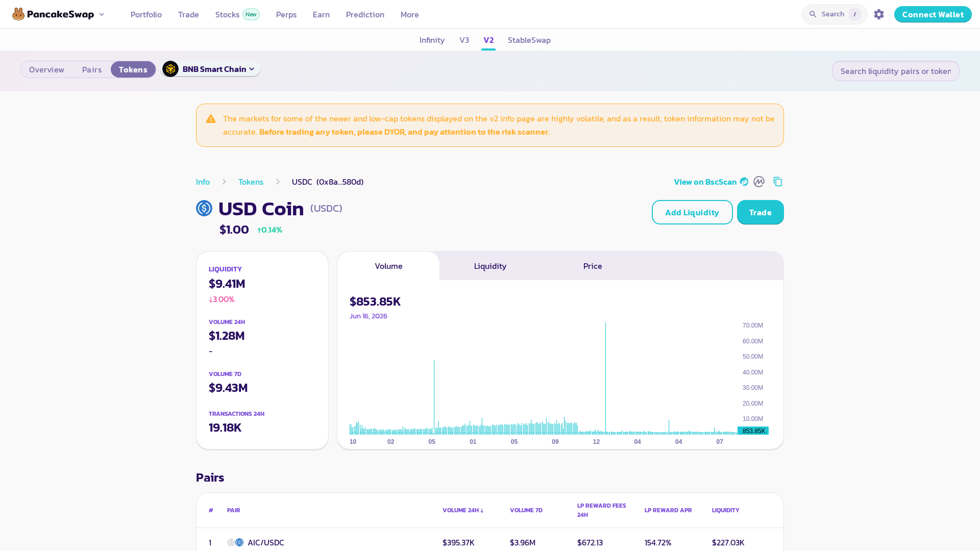Open the BNB Smart Chain network dropdown
This screenshot has width=980, height=551.
(211, 69)
